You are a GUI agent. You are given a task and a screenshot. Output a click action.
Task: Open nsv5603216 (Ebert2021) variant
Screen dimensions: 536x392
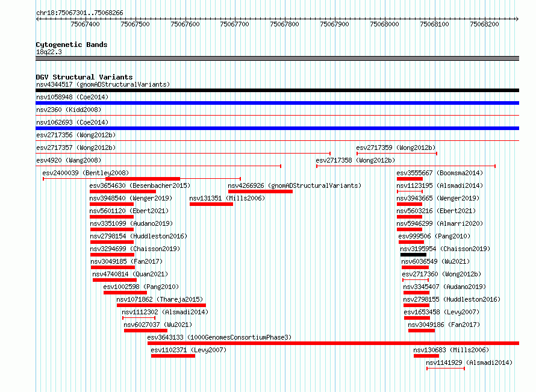point(436,211)
